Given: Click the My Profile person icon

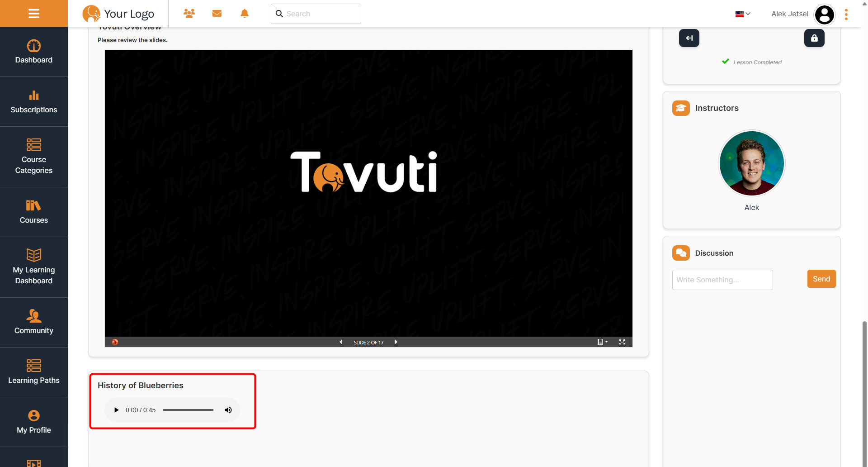Looking at the screenshot, I should (34, 415).
